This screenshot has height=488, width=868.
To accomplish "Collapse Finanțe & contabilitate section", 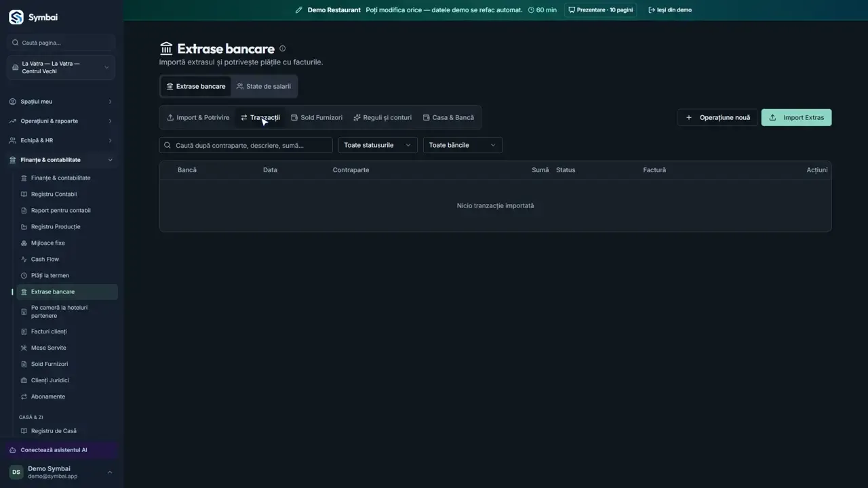I will point(61,160).
